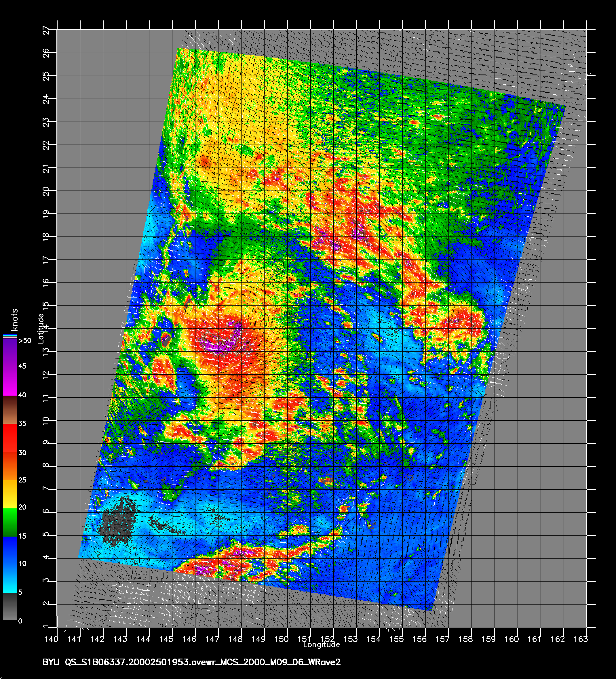This screenshot has width=616, height=679.
Task: Click the longitude tick label '163'
Action: pos(581,639)
